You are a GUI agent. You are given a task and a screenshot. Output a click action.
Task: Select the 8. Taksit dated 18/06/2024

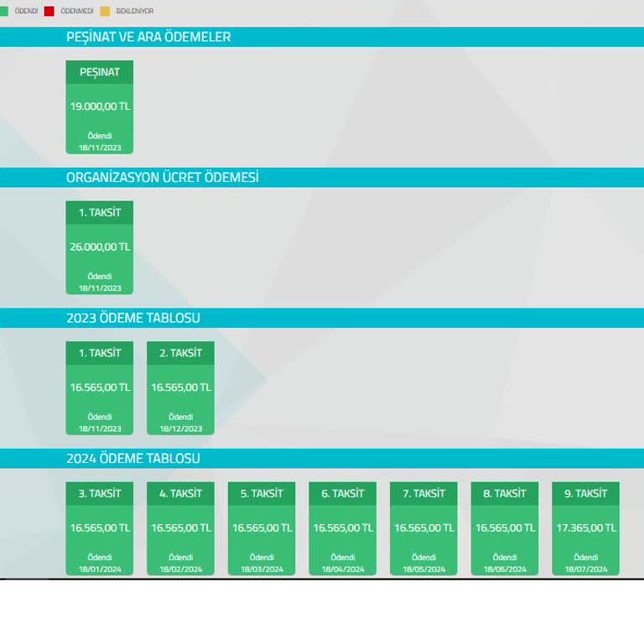point(504,528)
